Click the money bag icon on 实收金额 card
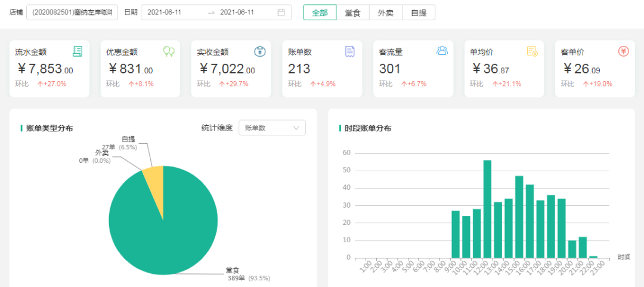 (259, 51)
